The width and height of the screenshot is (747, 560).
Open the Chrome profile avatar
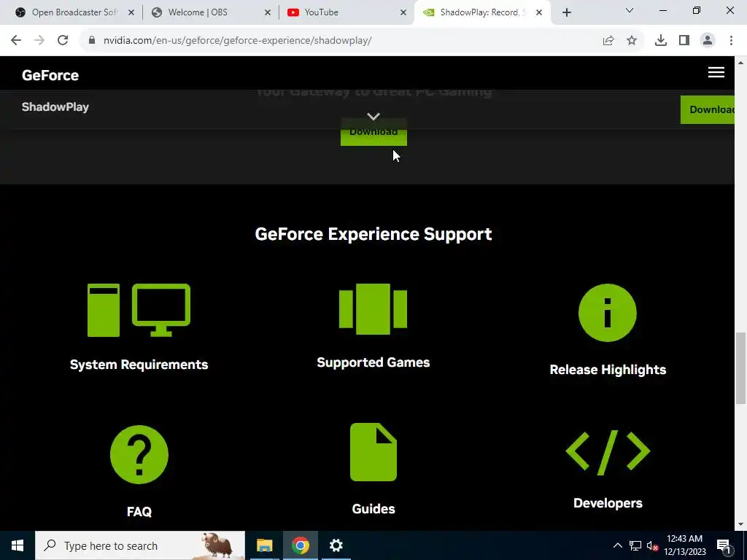pyautogui.click(x=708, y=41)
